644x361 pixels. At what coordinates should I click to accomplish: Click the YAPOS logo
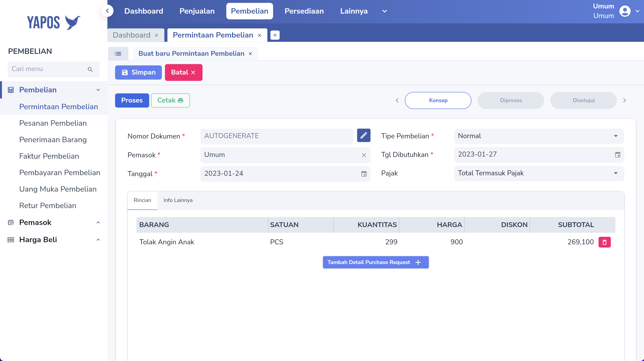[x=54, y=22]
